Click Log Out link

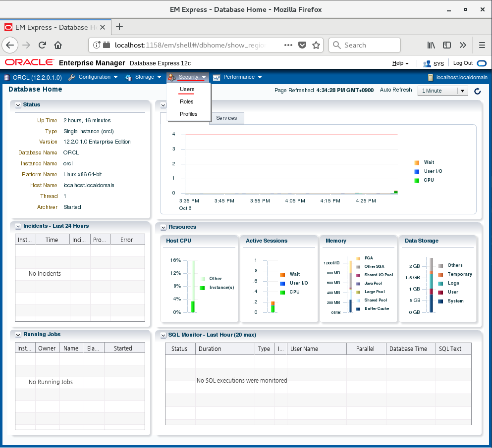[463, 63]
